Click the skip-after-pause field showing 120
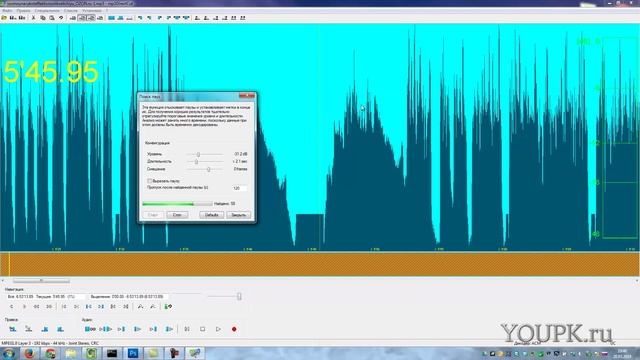 pos(240,188)
